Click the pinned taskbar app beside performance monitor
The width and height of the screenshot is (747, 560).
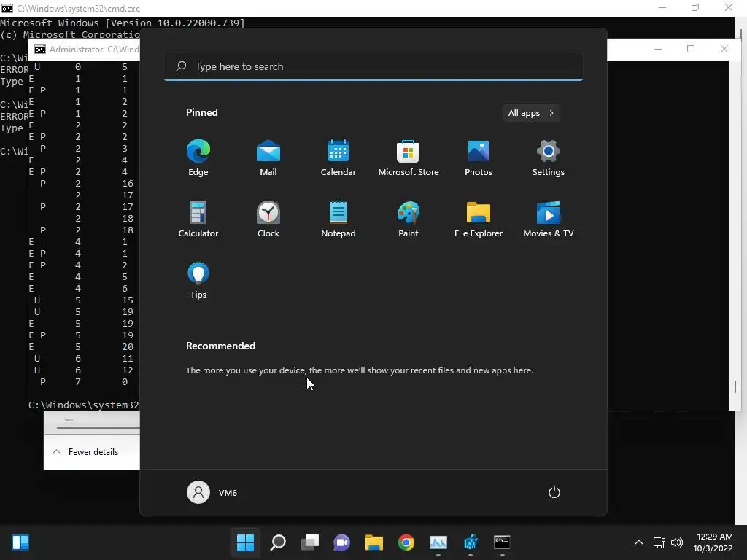pyautogui.click(x=471, y=542)
